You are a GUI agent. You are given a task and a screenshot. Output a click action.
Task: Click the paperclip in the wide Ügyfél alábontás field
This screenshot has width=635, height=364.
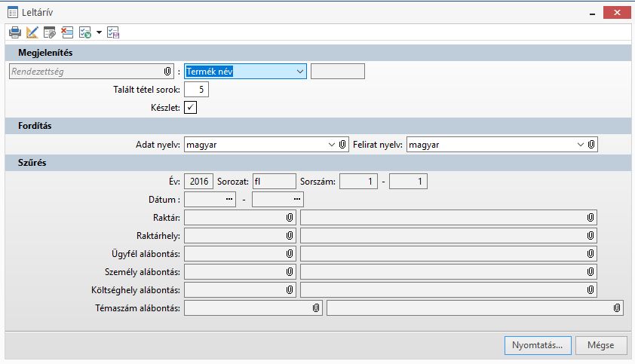[x=591, y=254]
